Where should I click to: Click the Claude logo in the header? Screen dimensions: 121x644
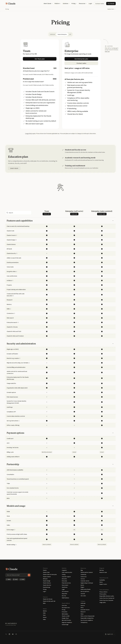click(x=11, y=4)
